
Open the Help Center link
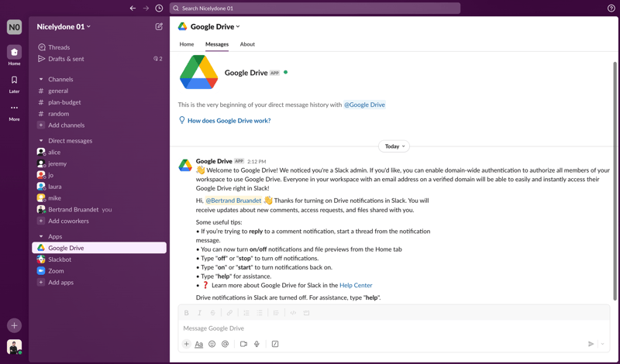tap(356, 285)
